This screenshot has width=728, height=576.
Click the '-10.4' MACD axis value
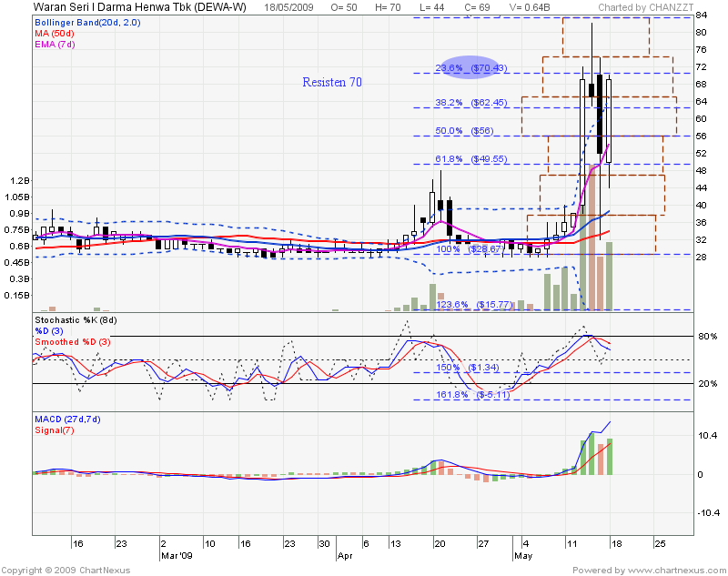click(x=709, y=513)
